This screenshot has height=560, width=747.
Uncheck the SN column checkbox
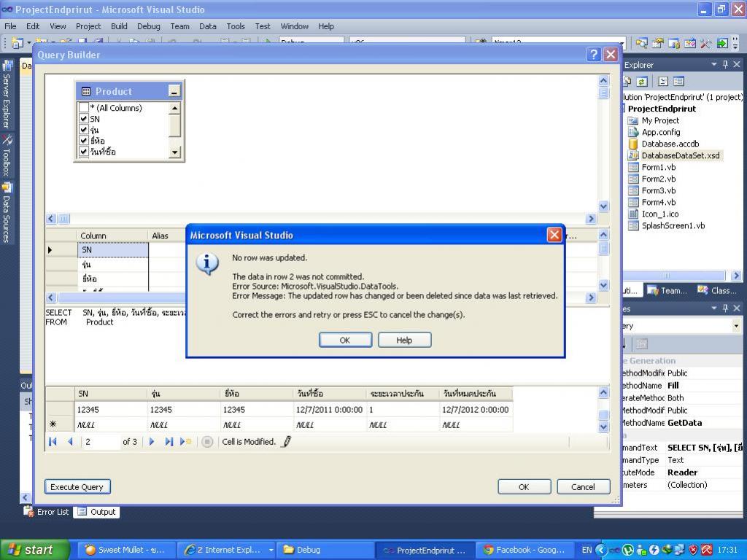[84, 119]
